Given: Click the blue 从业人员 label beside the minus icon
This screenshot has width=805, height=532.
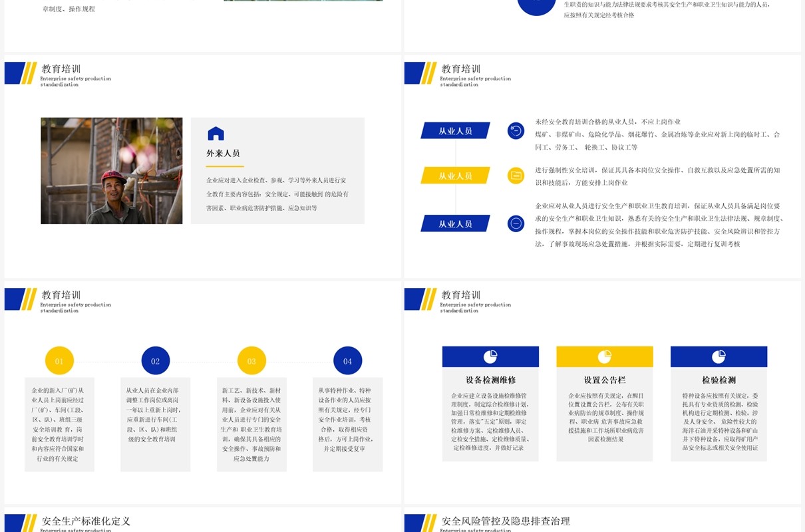Looking at the screenshot, I should [x=455, y=223].
